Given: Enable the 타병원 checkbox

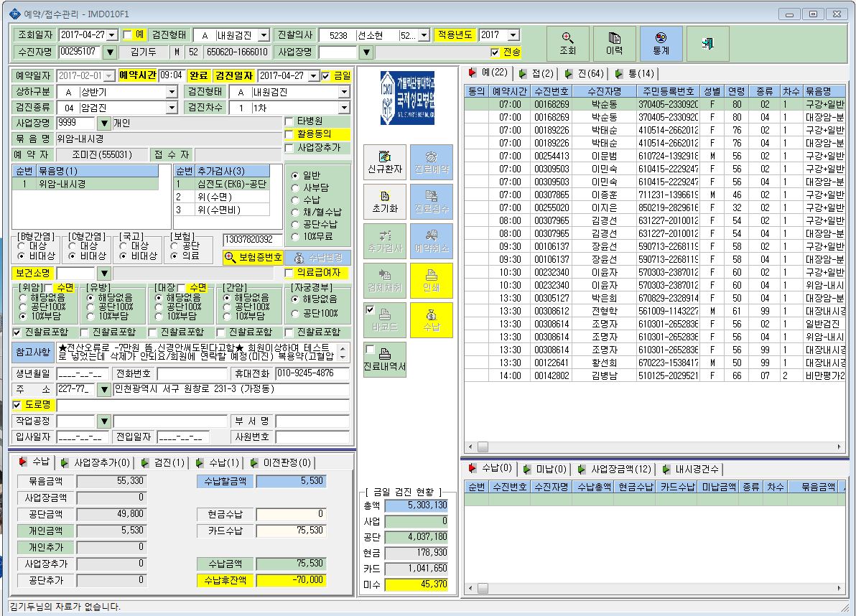Looking at the screenshot, I should pyautogui.click(x=289, y=121).
